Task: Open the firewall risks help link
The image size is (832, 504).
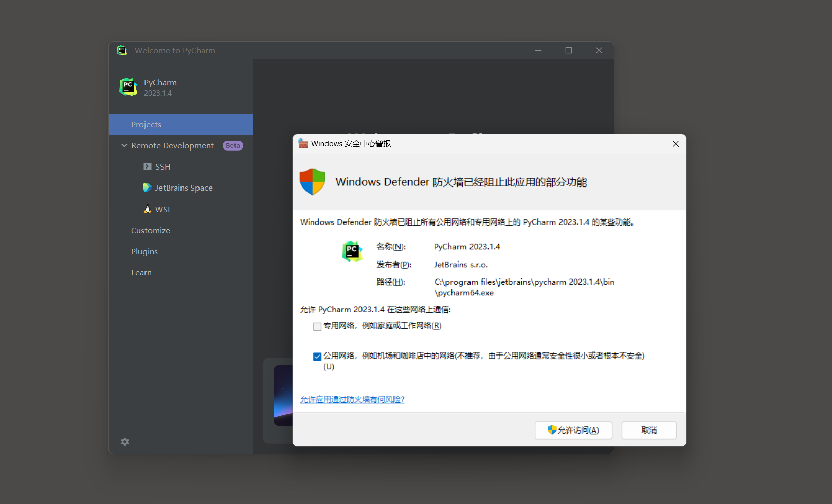Action: tap(352, 399)
